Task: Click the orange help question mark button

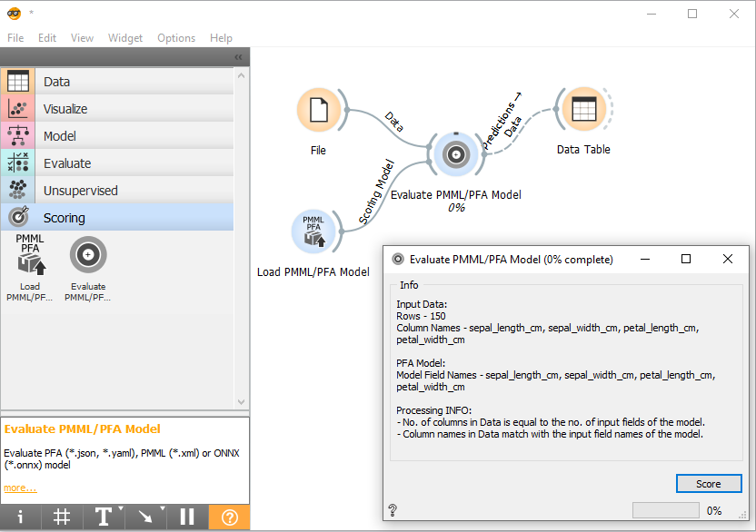Action: (x=230, y=517)
